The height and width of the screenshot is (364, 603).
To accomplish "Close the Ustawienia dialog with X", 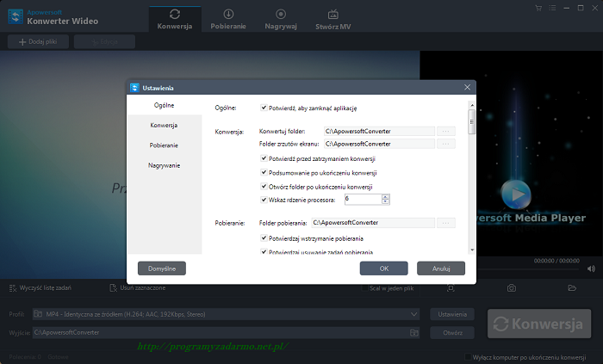I will tap(468, 87).
